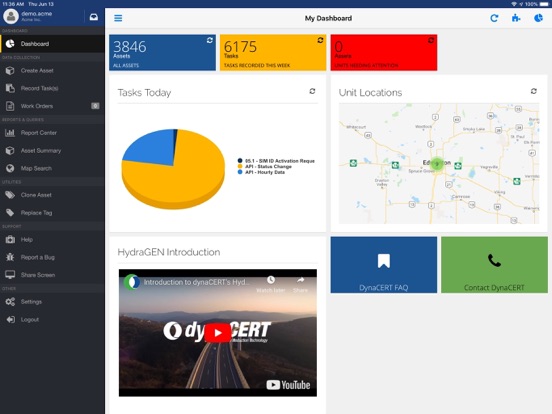Open Settings in the sidebar
The image size is (552, 414).
[x=52, y=302]
